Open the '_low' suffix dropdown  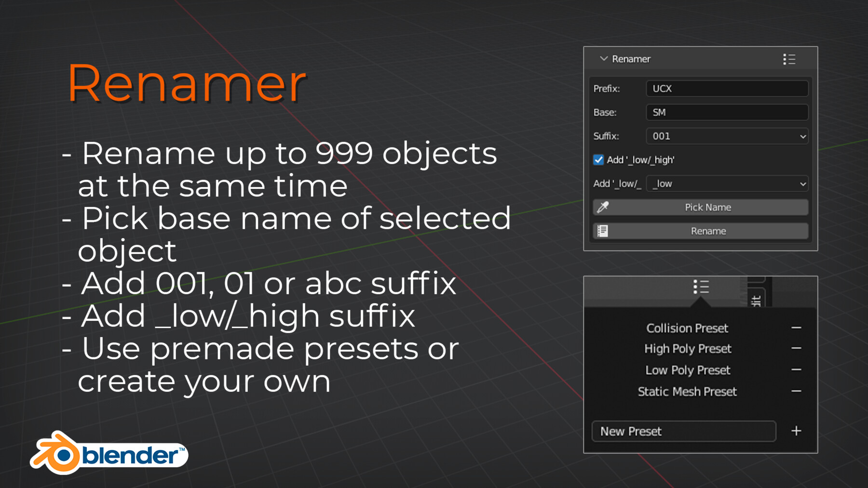[727, 184]
